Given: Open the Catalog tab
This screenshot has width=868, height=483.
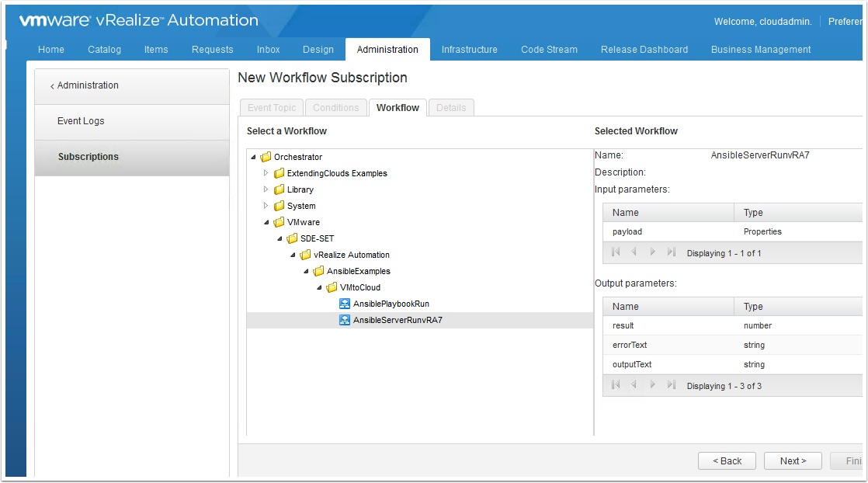Looking at the screenshot, I should [x=104, y=49].
